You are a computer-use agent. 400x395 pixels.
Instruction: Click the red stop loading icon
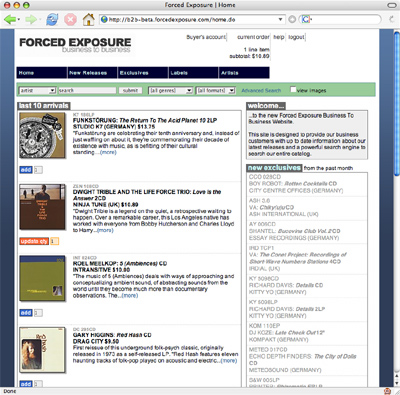pos(70,20)
